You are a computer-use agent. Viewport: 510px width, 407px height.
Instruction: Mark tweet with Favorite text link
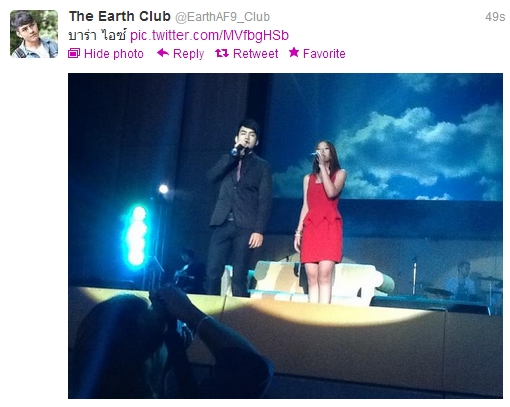tap(324, 54)
